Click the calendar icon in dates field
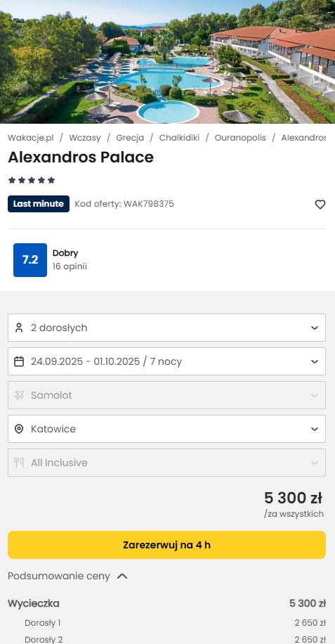335x644 pixels. (19, 361)
